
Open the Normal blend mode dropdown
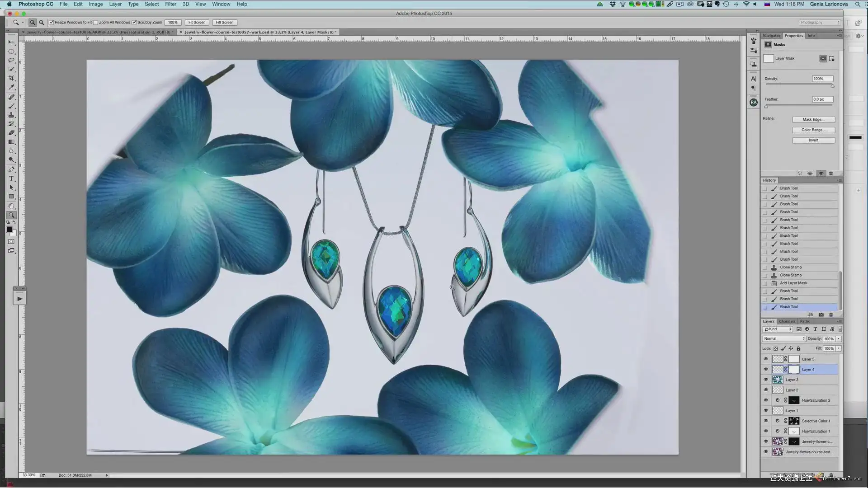coord(784,338)
